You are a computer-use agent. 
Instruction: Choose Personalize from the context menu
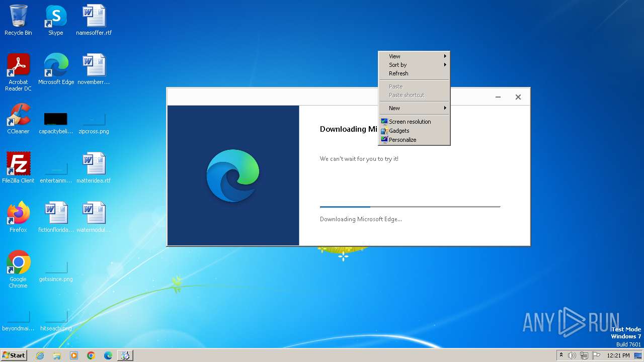click(x=414, y=140)
